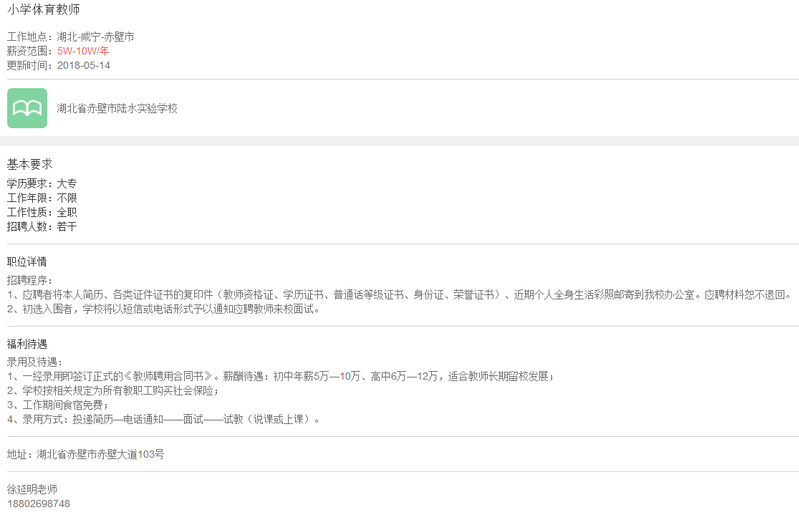The height and width of the screenshot is (515, 799).
Task: Click line 工作期间食宿免费
Action: click(58, 405)
